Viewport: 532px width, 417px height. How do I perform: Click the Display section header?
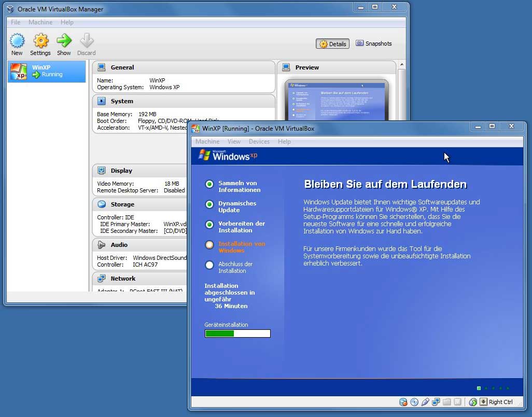[140, 170]
